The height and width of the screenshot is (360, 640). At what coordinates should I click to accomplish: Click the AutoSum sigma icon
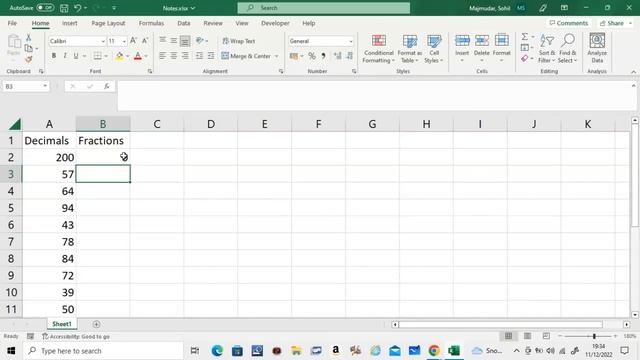tap(525, 37)
